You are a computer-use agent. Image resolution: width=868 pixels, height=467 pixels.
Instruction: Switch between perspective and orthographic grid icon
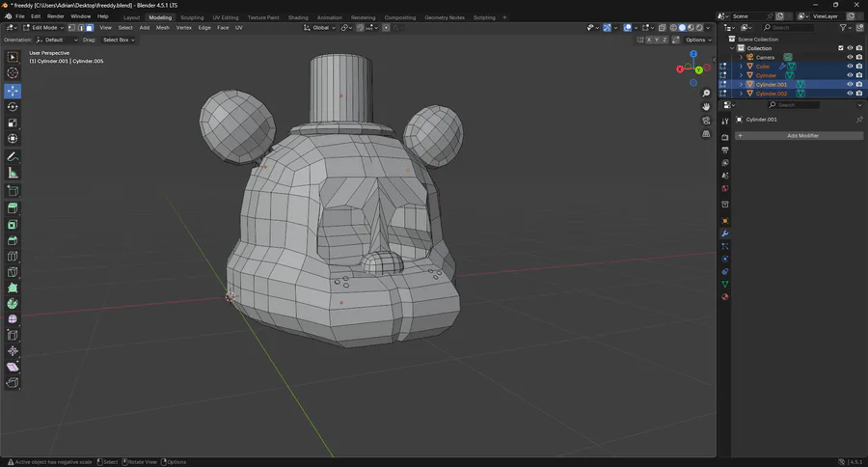click(x=706, y=134)
